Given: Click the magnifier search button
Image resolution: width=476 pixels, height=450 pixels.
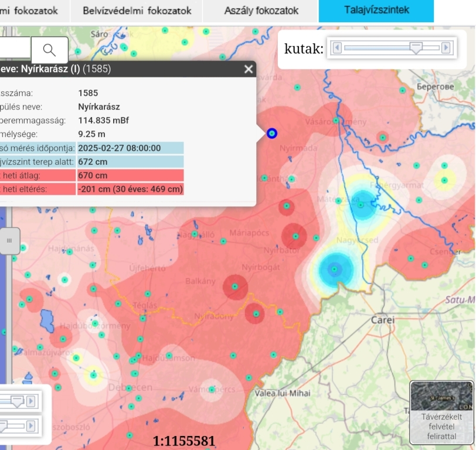Looking at the screenshot, I should click(49, 50).
